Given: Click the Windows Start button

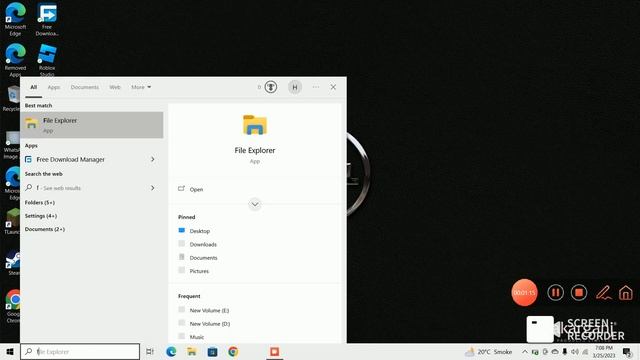Looking at the screenshot, I should coord(10,351).
